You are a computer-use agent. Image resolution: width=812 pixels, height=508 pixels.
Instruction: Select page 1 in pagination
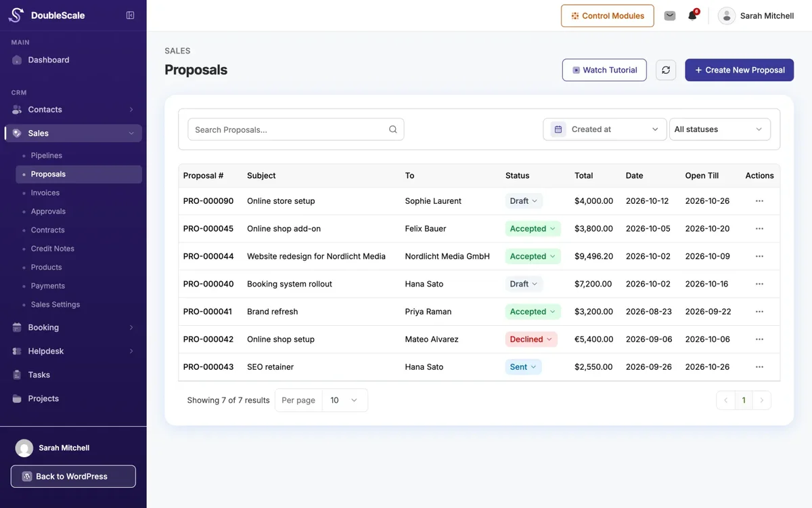[x=744, y=400]
